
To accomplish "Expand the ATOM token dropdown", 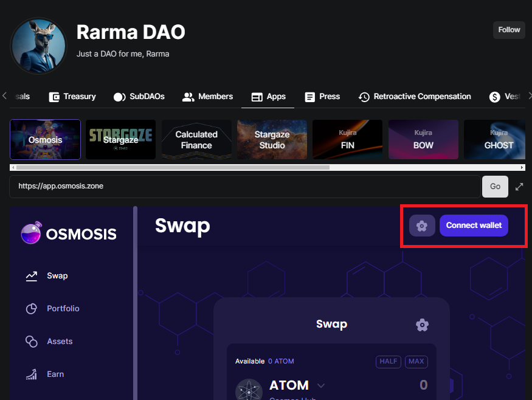I will pyautogui.click(x=321, y=386).
